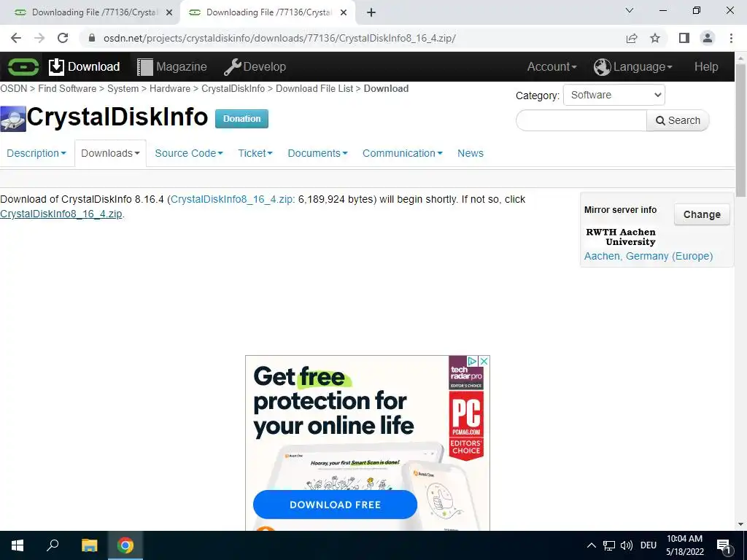The image size is (747, 560).
Task: Go back with the browser back arrow
Action: (x=16, y=38)
